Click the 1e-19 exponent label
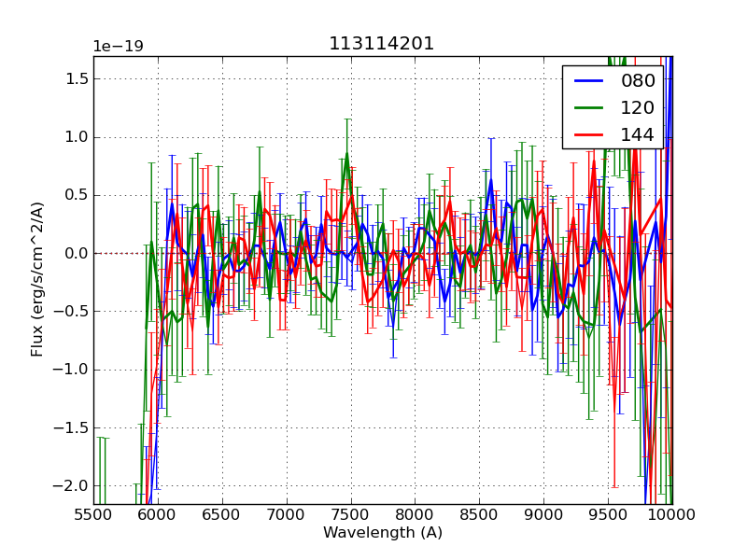The height and width of the screenshot is (560, 747). (118, 47)
